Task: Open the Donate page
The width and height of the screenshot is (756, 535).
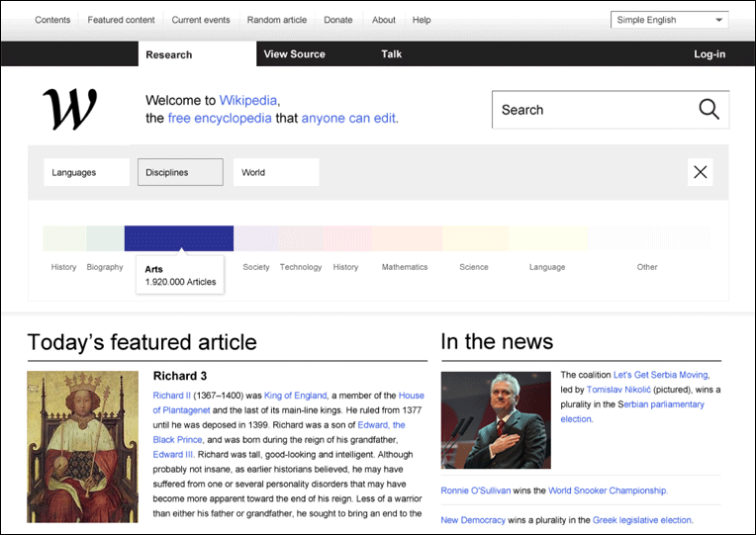Action: point(338,20)
